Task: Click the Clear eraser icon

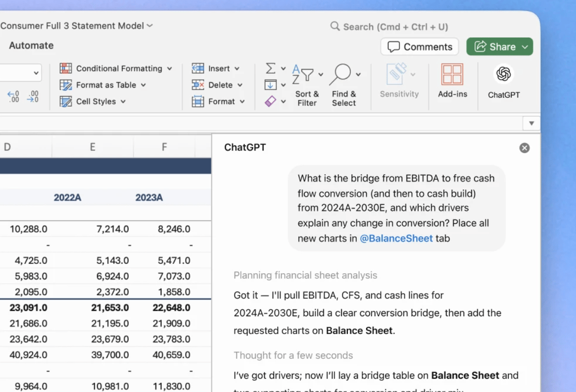Action: tap(270, 101)
